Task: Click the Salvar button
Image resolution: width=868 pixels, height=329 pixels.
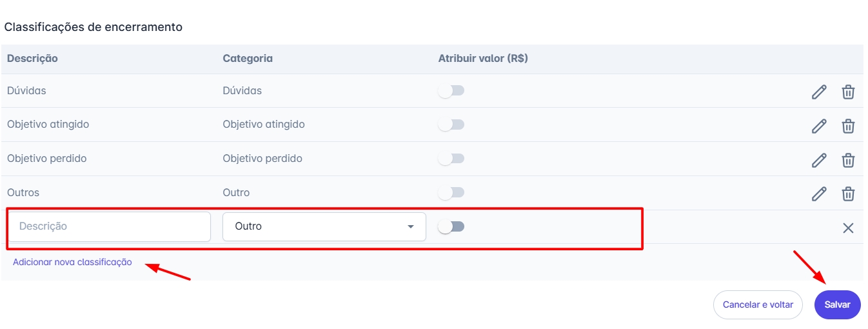Action: pos(838,304)
